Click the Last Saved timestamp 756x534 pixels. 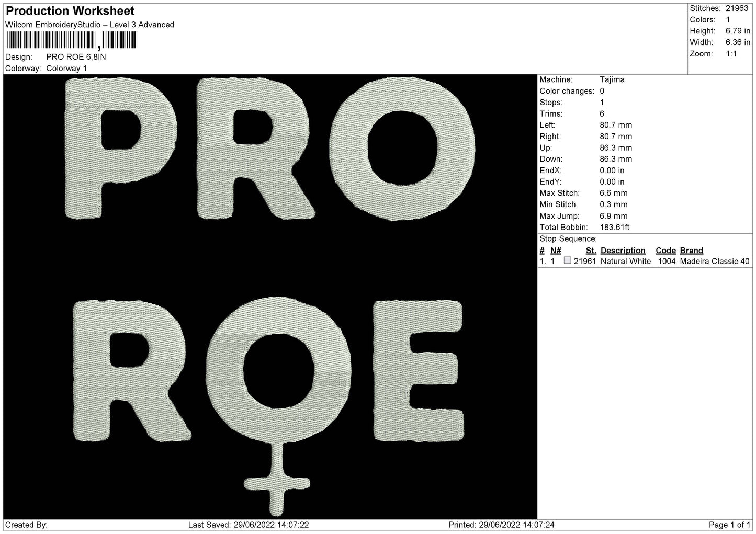tap(248, 525)
